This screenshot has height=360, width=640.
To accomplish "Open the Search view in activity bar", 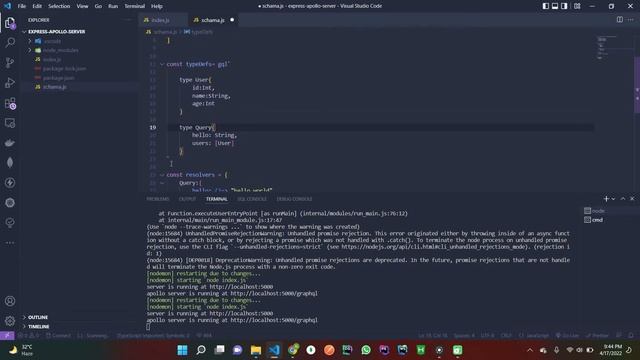I will [x=10, y=42].
